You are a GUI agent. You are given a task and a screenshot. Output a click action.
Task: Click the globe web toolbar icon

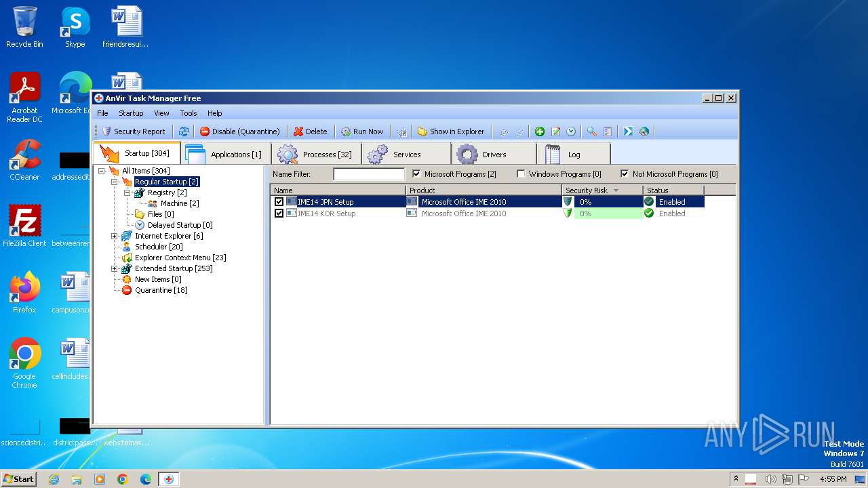pyautogui.click(x=644, y=131)
